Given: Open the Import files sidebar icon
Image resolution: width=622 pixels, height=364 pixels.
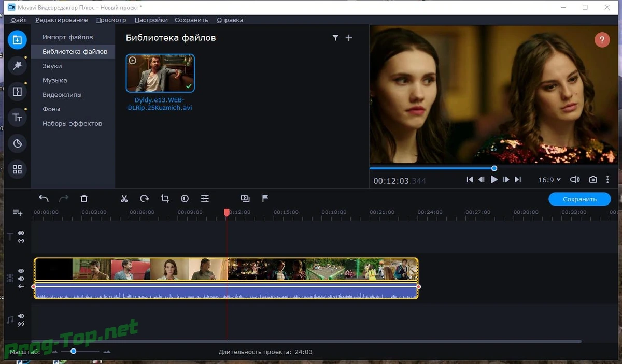Looking at the screenshot, I should 17,39.
